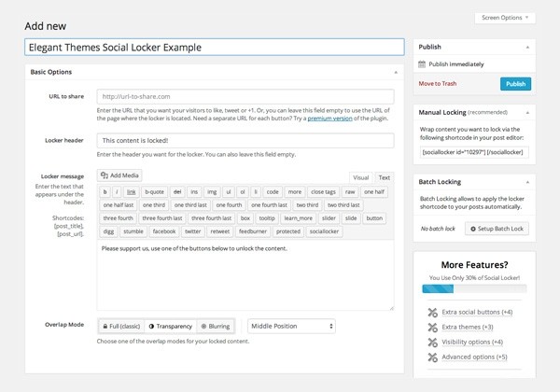Click the 'feedburner' shortcode button
Viewport: 560px width, 392px height.
[253, 231]
